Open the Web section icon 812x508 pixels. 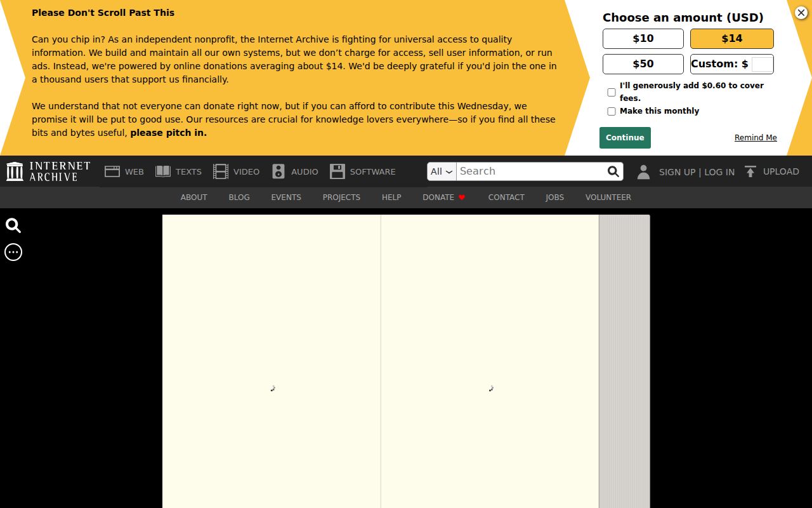[x=112, y=171]
